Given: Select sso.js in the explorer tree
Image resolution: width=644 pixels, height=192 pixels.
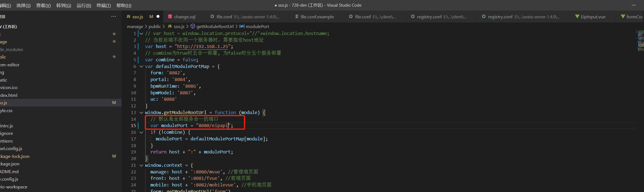Looking at the screenshot, I should 61,103.
